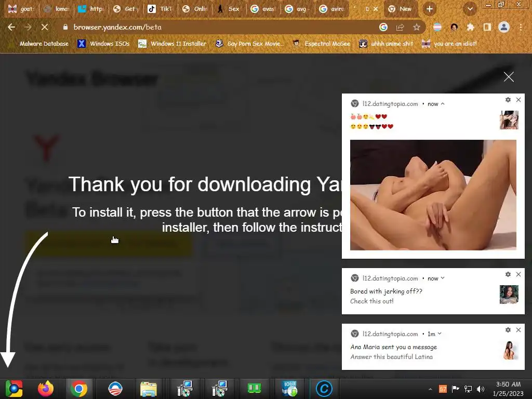
Task: Collapse the top datingtopia notification chevron
Action: pyautogui.click(x=443, y=104)
